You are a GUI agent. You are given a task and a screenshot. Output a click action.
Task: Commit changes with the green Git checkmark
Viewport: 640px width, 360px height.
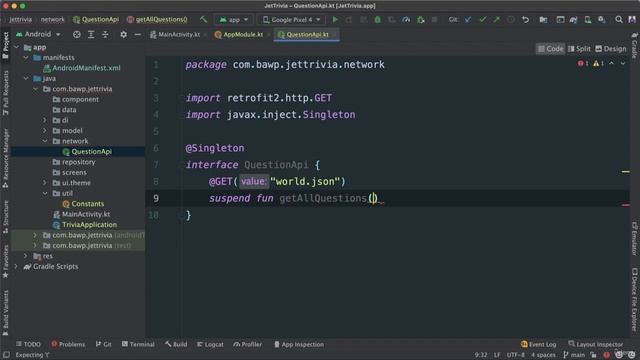click(482, 20)
